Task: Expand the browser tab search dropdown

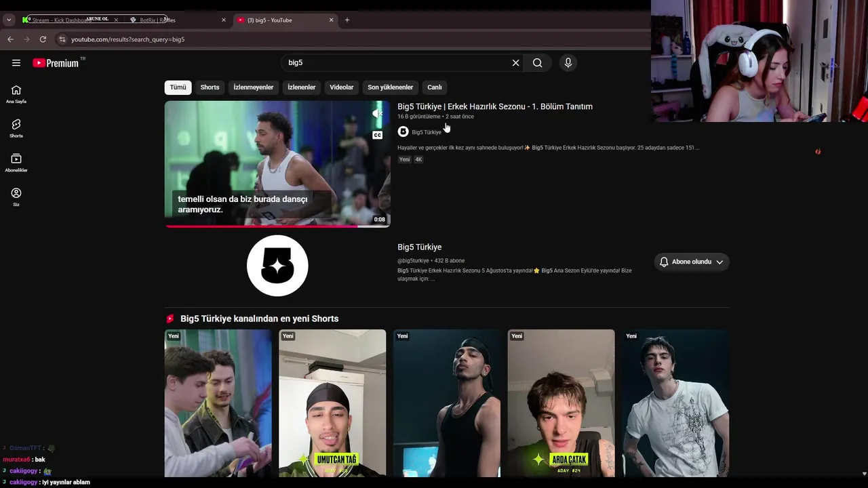Action: pyautogui.click(x=9, y=20)
